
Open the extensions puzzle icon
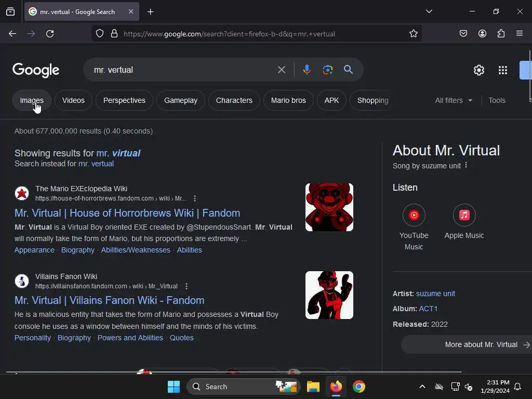point(501,33)
